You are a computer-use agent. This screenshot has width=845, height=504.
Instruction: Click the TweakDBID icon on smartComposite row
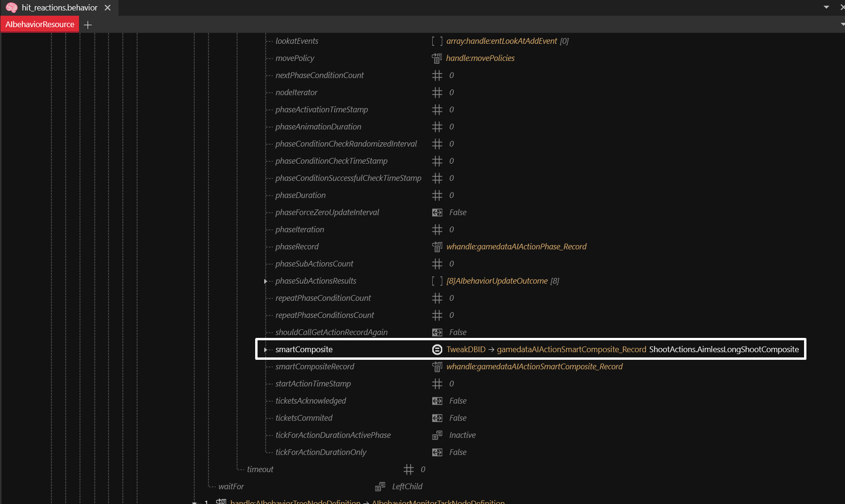437,349
